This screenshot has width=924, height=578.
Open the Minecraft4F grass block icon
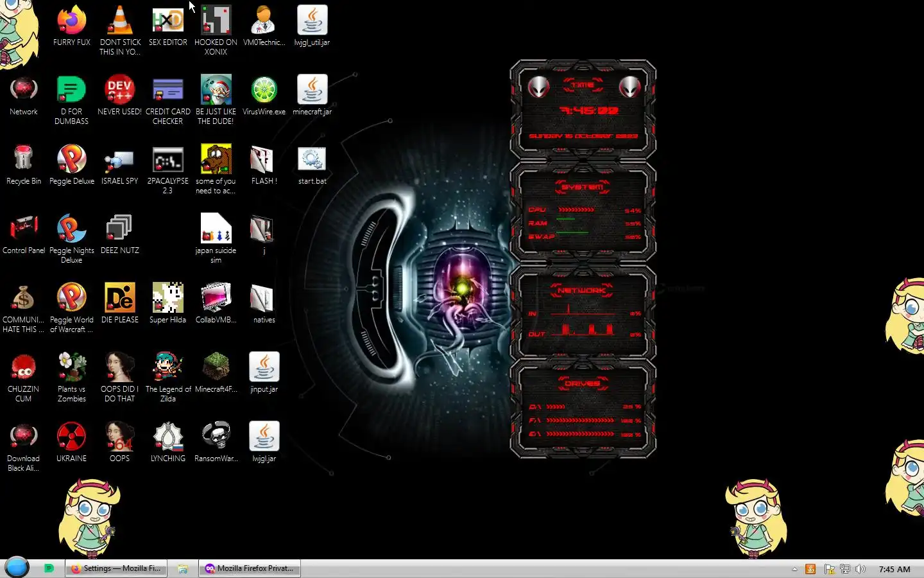(x=216, y=367)
